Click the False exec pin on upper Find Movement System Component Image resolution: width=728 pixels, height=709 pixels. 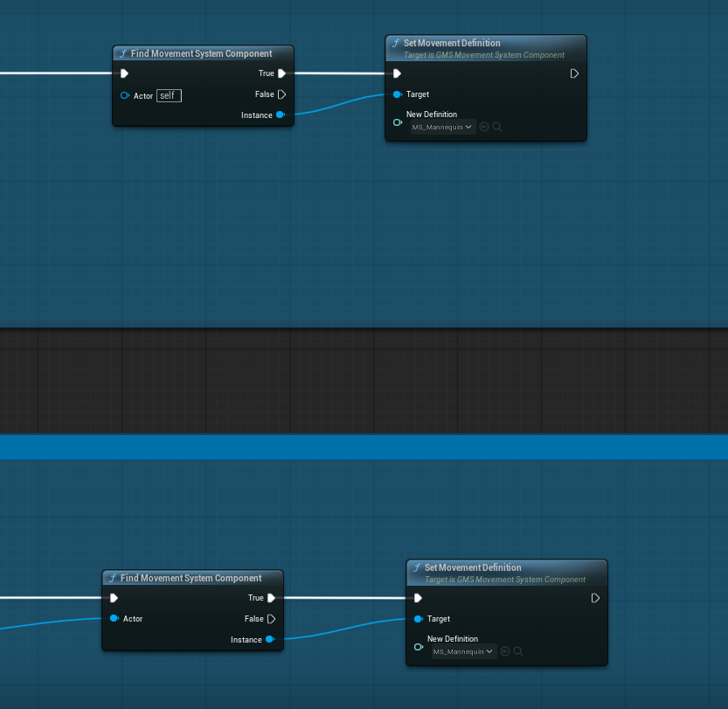[281, 94]
